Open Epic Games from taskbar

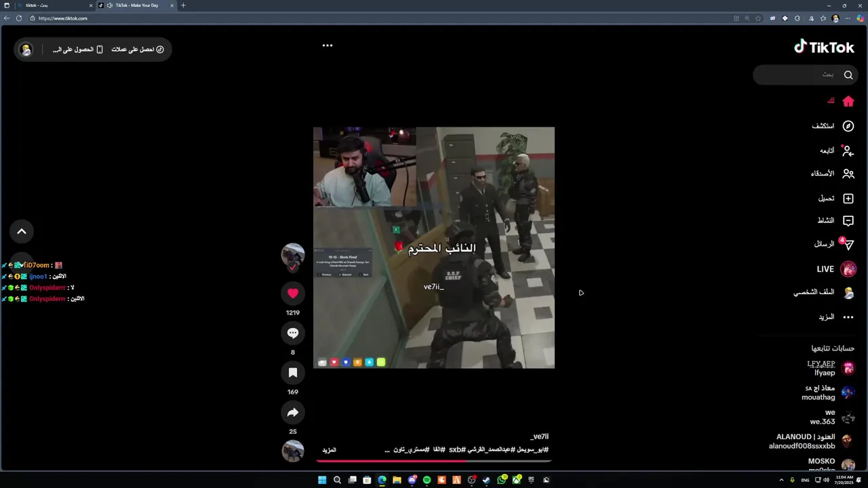pyautogui.click(x=531, y=480)
